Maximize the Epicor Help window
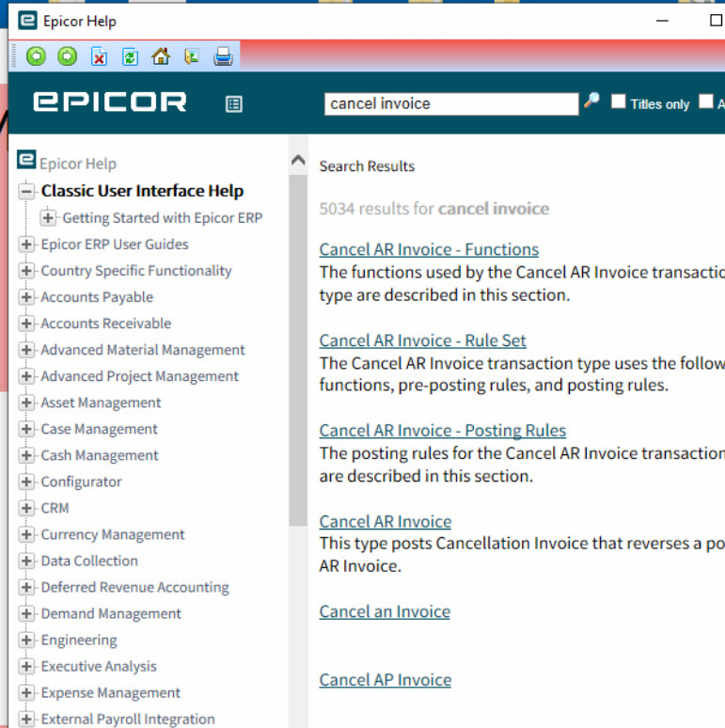 tap(716, 21)
